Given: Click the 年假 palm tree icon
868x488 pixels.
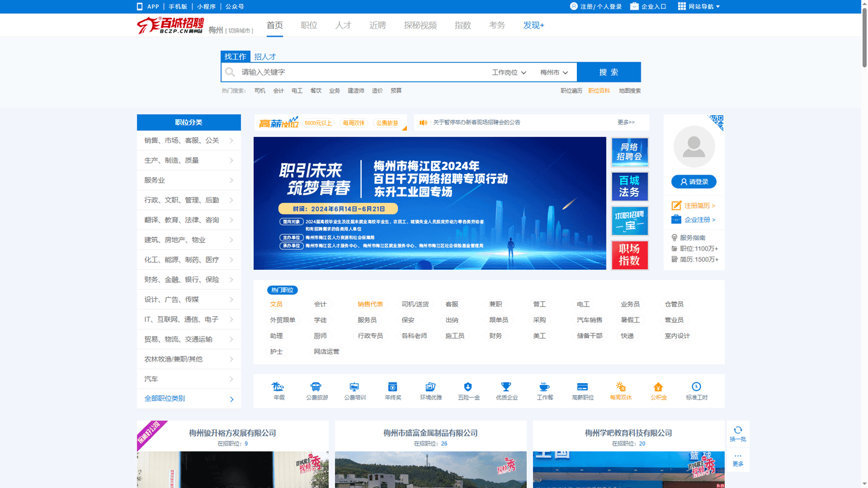Looking at the screenshot, I should [278, 387].
